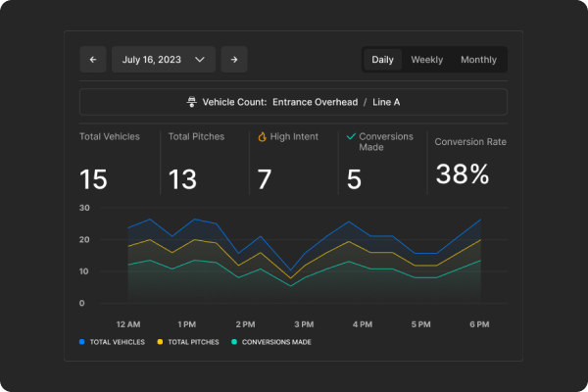Click the 10 y-axis label

[84, 271]
